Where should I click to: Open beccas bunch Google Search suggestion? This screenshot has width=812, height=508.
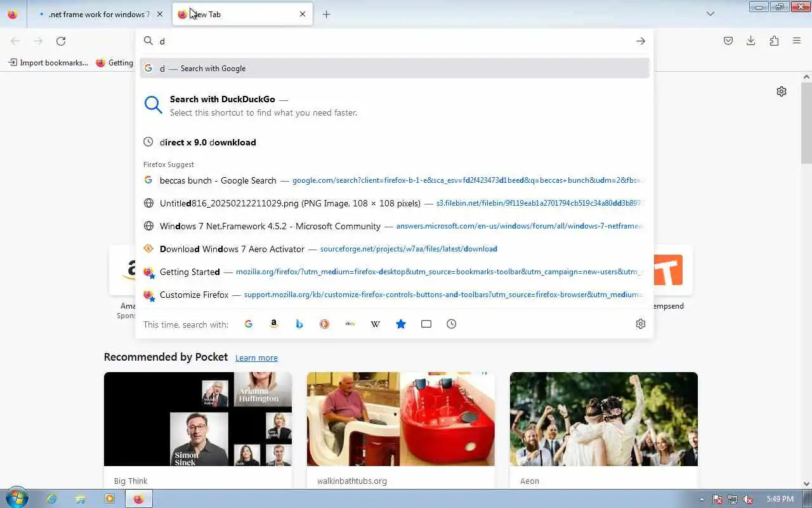click(395, 180)
